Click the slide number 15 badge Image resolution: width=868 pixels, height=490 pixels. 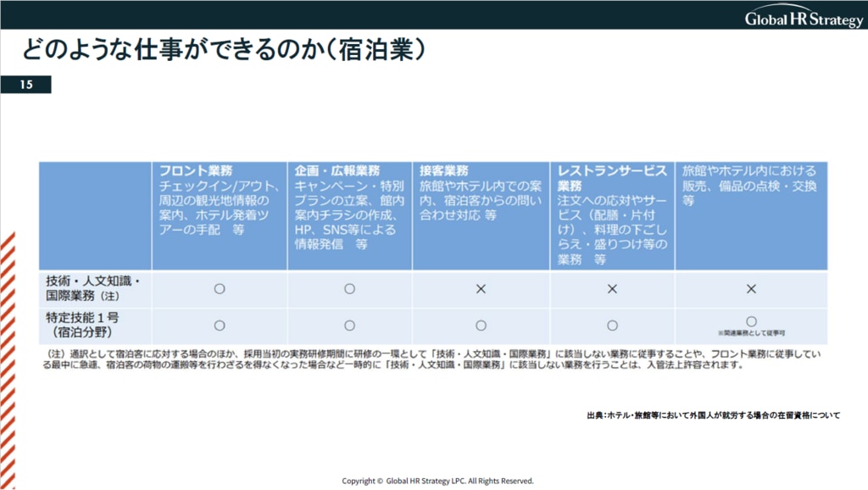tap(26, 85)
